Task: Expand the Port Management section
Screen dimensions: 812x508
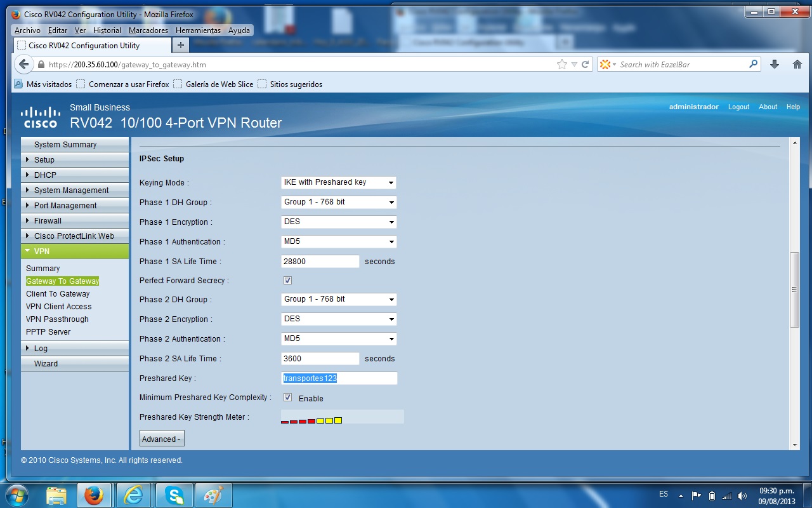Action: click(75, 206)
